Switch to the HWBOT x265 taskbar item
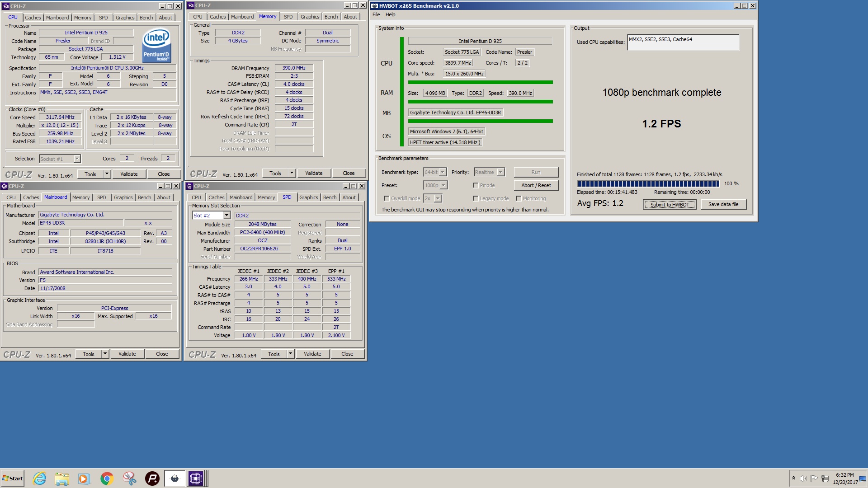 point(175,479)
